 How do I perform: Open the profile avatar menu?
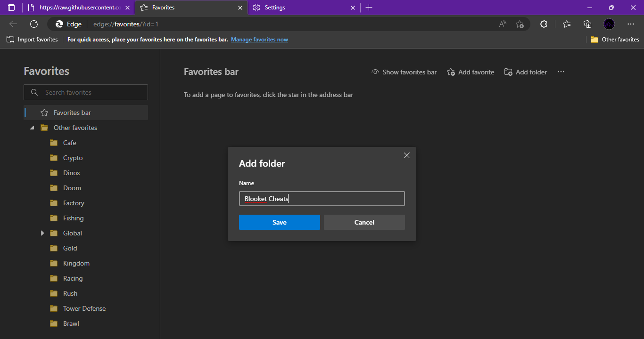tap(609, 24)
